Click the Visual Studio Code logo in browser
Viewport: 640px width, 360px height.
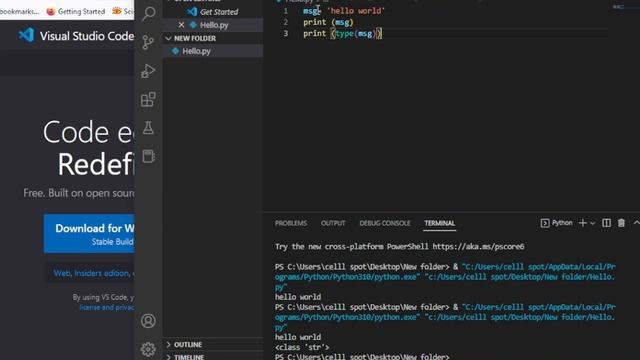click(27, 35)
